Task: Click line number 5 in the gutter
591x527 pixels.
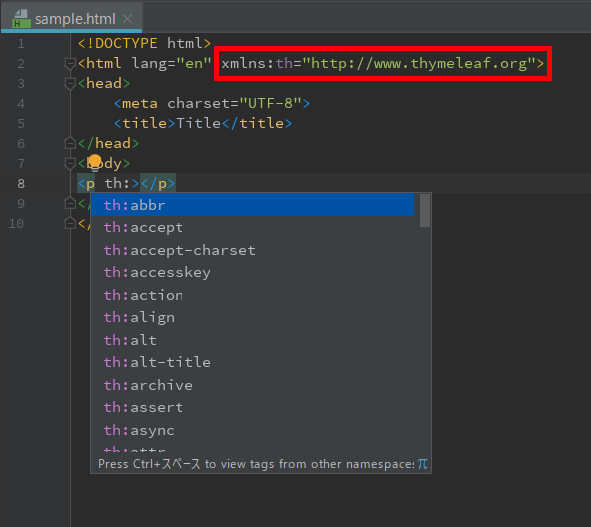Action: 21,124
